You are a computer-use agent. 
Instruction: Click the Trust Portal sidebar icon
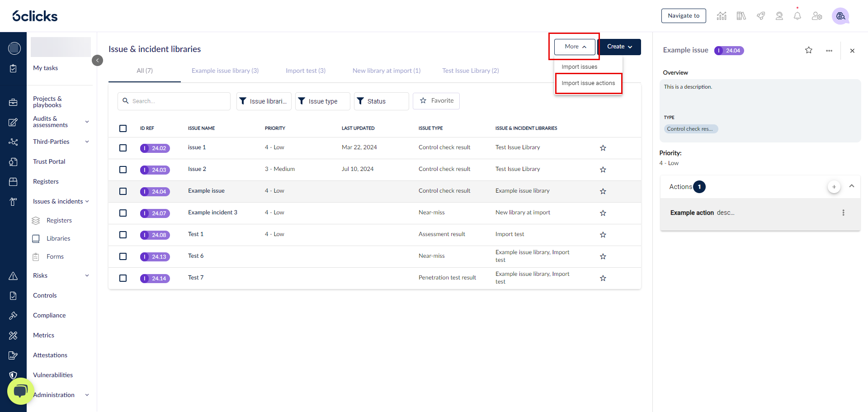point(13,162)
